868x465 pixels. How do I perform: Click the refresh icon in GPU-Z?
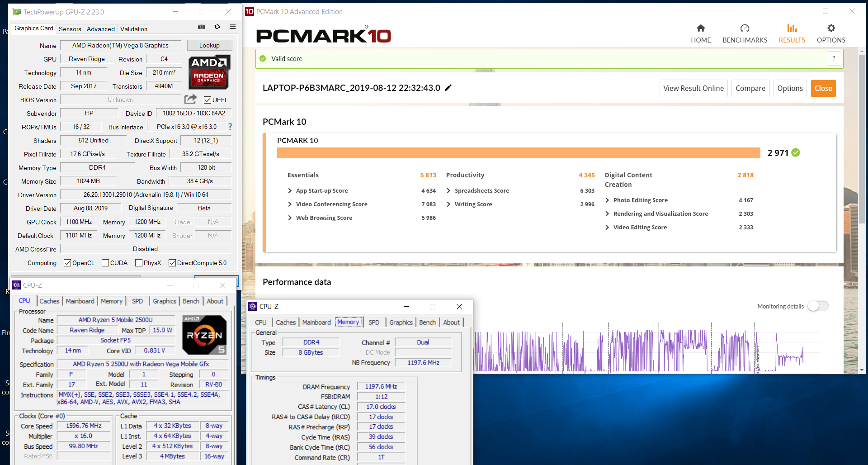click(x=217, y=27)
